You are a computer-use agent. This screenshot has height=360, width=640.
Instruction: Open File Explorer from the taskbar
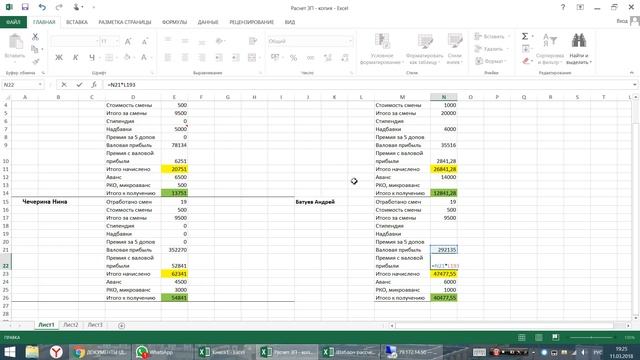click(32, 352)
